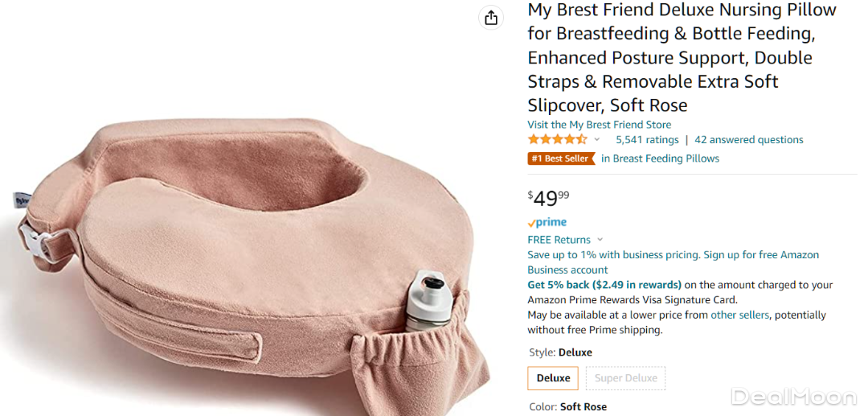Expand the FREE Returns dropdown arrow

[600, 240]
